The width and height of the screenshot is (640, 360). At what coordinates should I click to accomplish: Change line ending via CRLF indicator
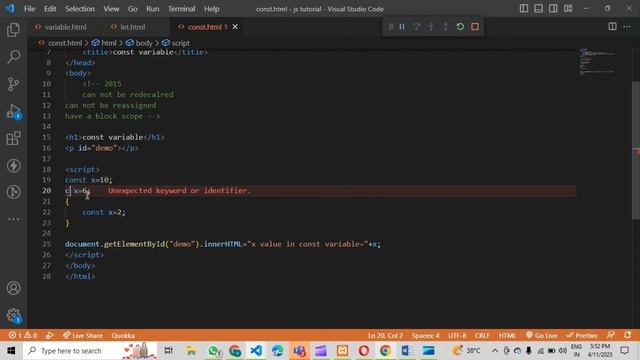point(482,336)
